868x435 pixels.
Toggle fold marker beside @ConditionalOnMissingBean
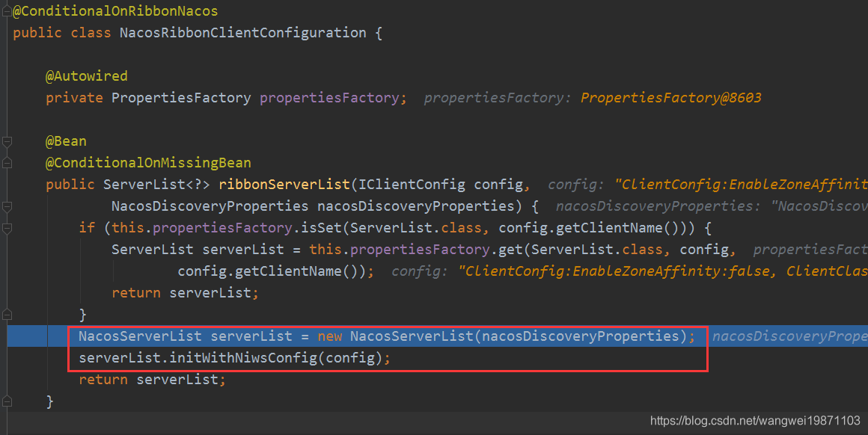click(x=7, y=163)
